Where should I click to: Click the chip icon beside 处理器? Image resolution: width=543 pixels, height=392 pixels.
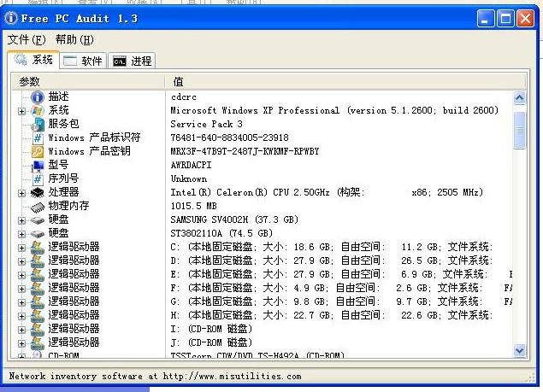tap(38, 193)
